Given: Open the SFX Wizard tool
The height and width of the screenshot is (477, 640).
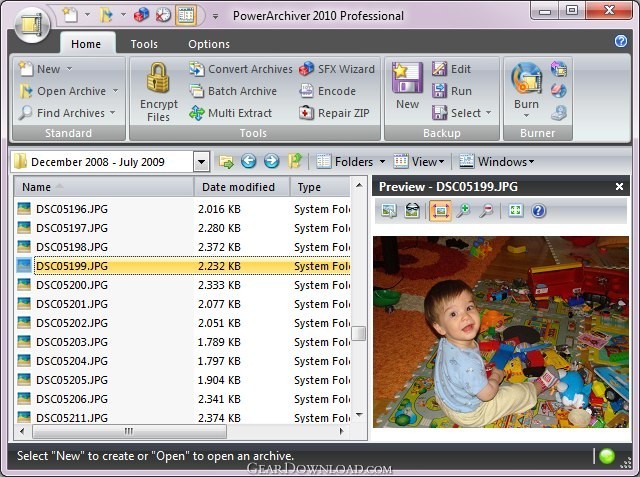Looking at the screenshot, I should point(337,69).
